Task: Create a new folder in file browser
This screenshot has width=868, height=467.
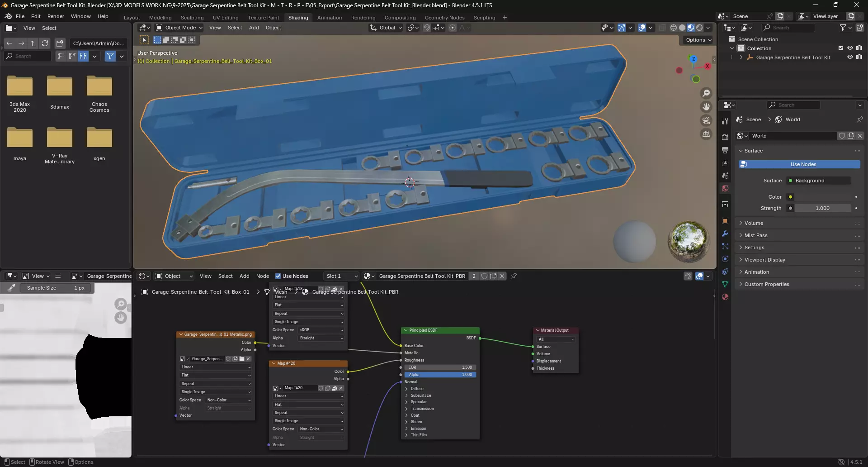Action: (60, 43)
